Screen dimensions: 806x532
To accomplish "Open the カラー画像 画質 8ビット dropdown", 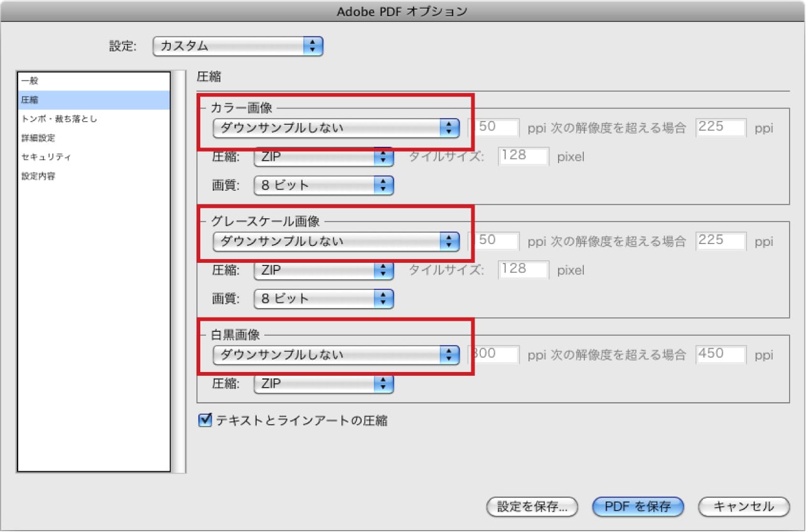I will [x=323, y=184].
